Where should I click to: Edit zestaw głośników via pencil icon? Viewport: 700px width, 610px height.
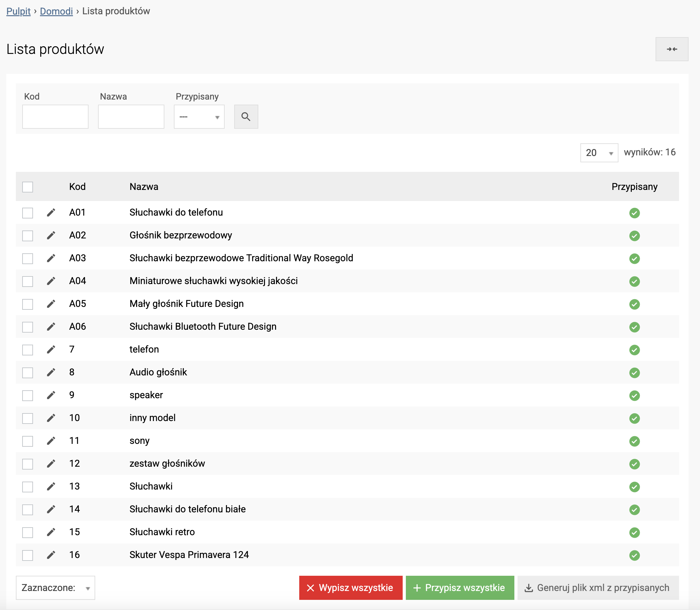(51, 464)
